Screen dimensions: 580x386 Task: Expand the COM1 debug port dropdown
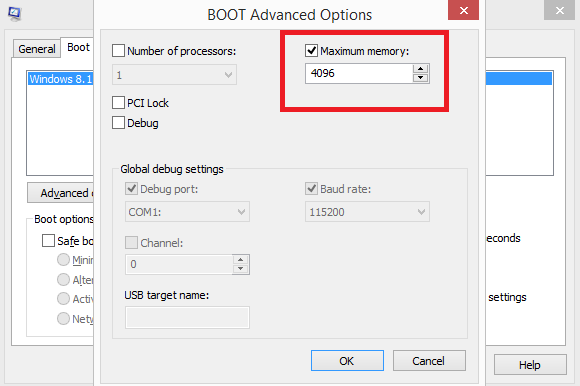[x=187, y=211]
